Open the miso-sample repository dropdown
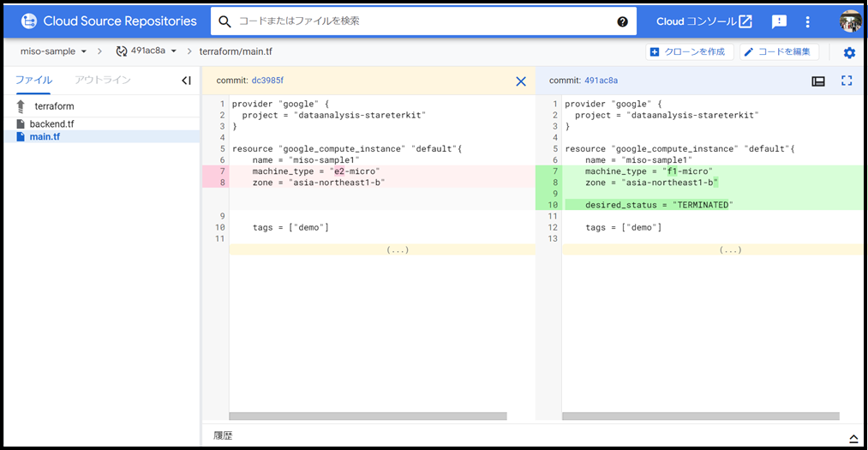868x450 pixels. [54, 51]
